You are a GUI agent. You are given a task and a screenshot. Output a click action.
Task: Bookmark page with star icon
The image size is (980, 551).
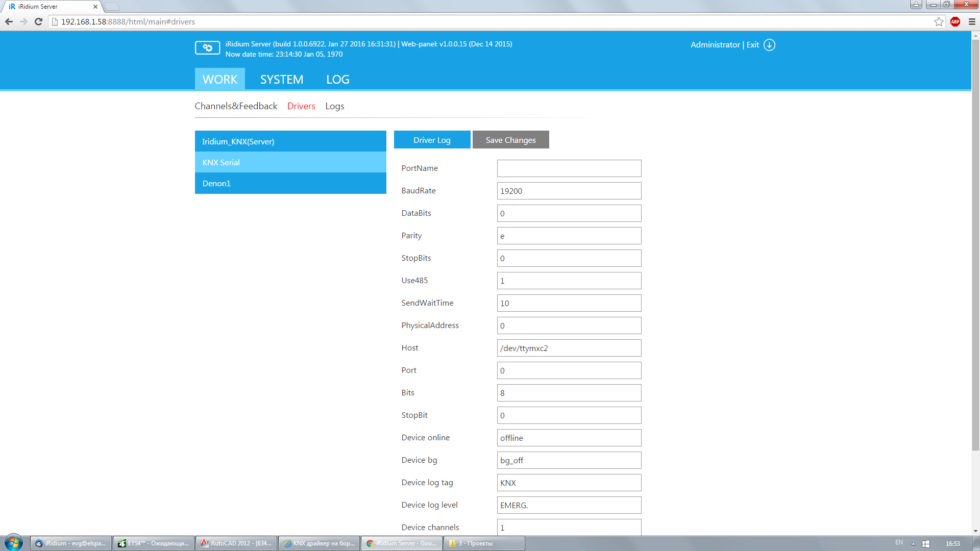click(939, 22)
